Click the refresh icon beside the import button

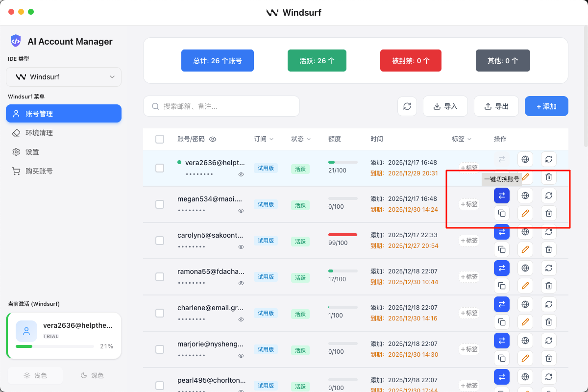407,106
